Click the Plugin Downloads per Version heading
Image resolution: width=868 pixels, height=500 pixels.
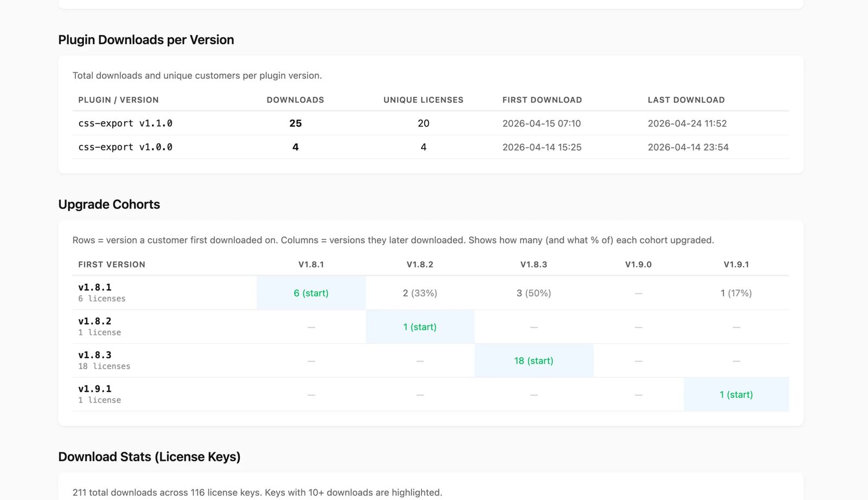click(x=146, y=40)
